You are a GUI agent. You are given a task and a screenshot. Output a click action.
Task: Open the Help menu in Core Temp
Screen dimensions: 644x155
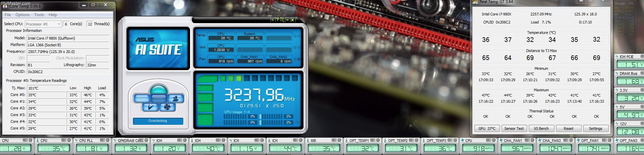pyautogui.click(x=53, y=15)
